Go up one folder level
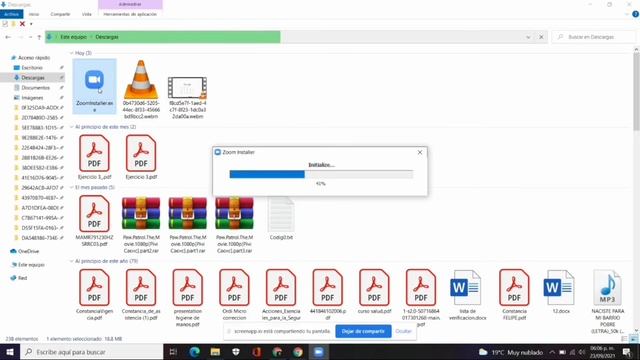 39,37
